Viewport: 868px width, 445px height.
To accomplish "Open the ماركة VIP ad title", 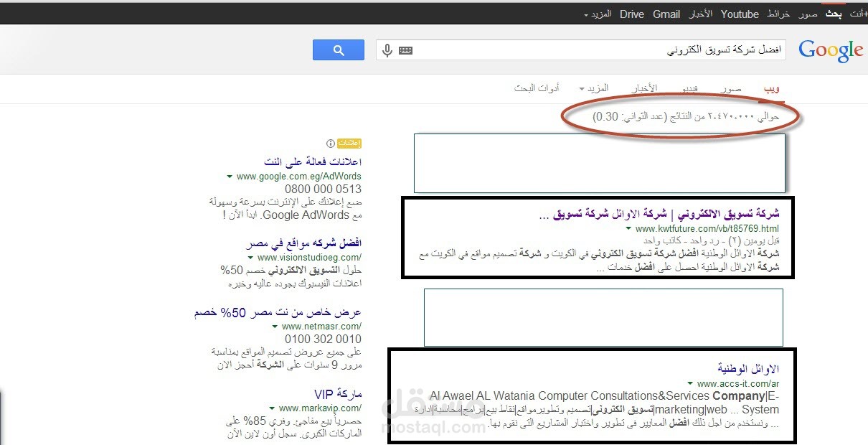I will coord(338,394).
